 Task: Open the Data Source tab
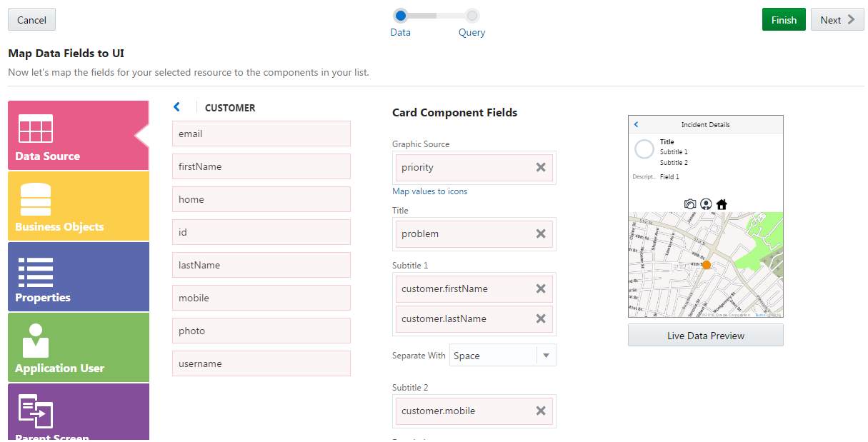pyautogui.click(x=78, y=135)
